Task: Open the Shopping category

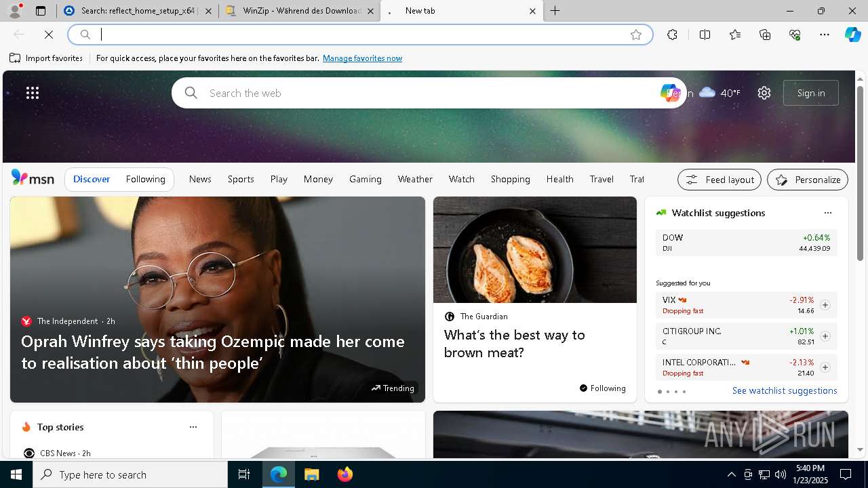Action: (x=510, y=179)
